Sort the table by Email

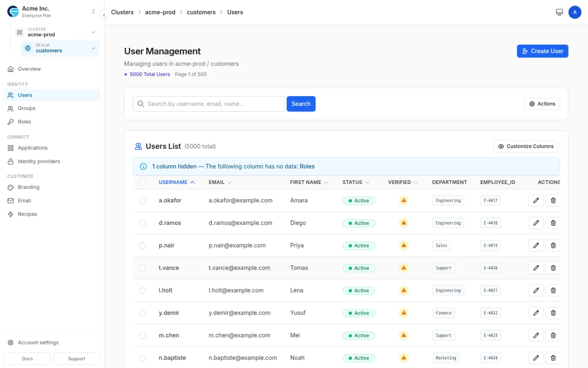220,182
